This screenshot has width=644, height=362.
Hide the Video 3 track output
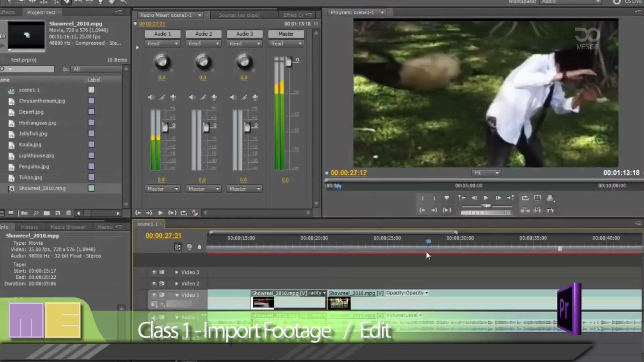click(x=154, y=272)
